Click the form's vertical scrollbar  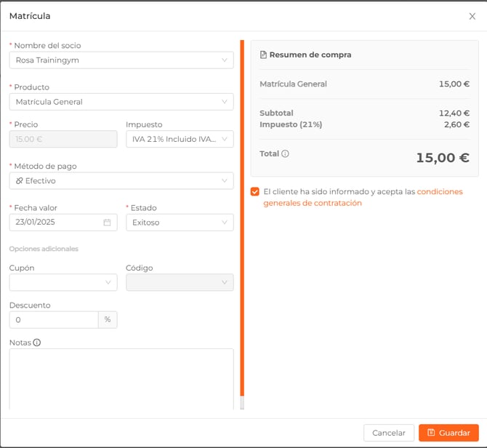point(242,218)
